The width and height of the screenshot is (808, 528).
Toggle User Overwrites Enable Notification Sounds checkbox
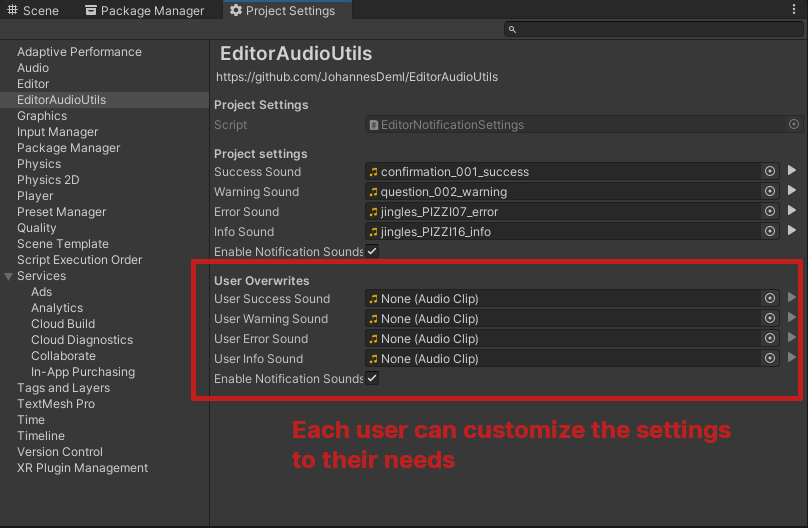pyautogui.click(x=372, y=378)
